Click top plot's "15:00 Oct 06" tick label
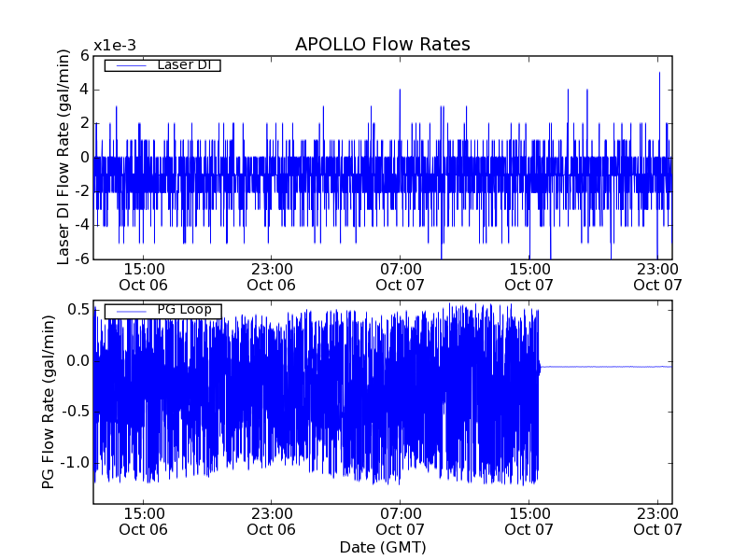 click(144, 276)
